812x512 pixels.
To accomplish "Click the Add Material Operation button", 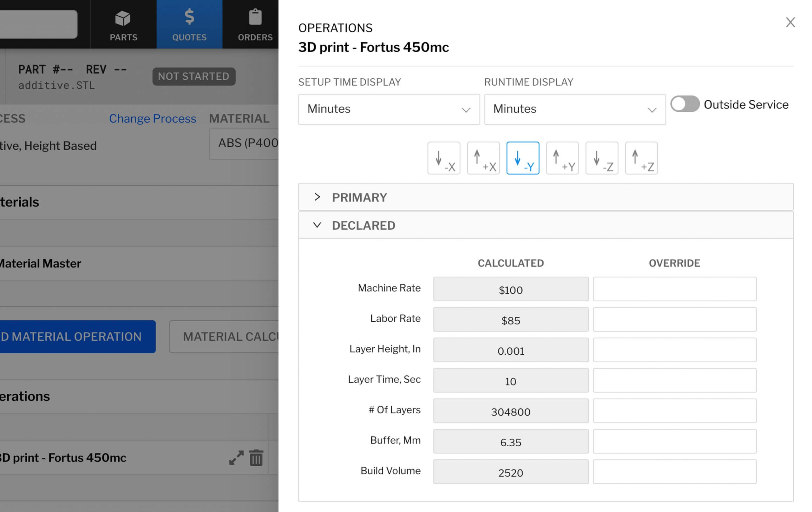I will point(78,336).
